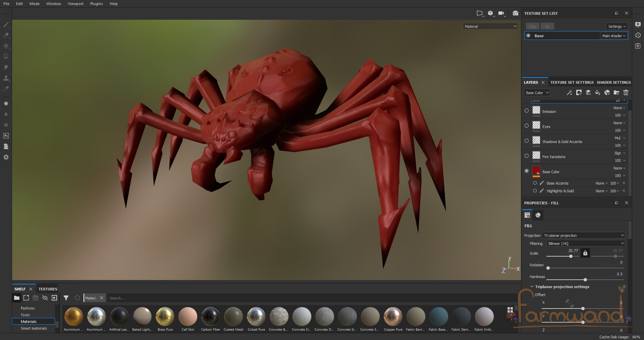Image resolution: width=644 pixels, height=340 pixels.
Task: Click the Photoshop export plugin icon
Action: [x=6, y=136]
